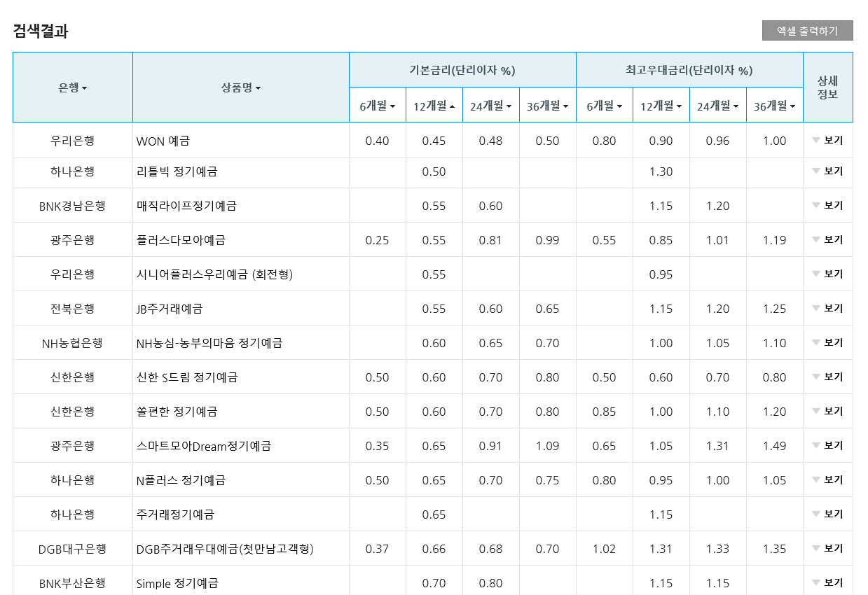Click the 상세정보 column header

click(x=828, y=87)
